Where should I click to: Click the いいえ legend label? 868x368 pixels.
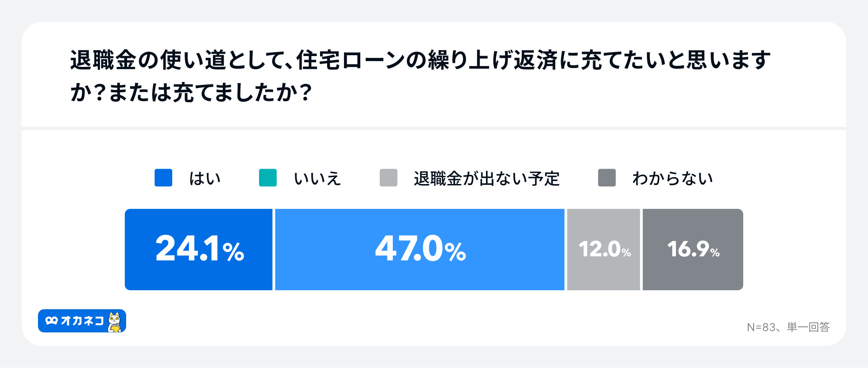[317, 179]
